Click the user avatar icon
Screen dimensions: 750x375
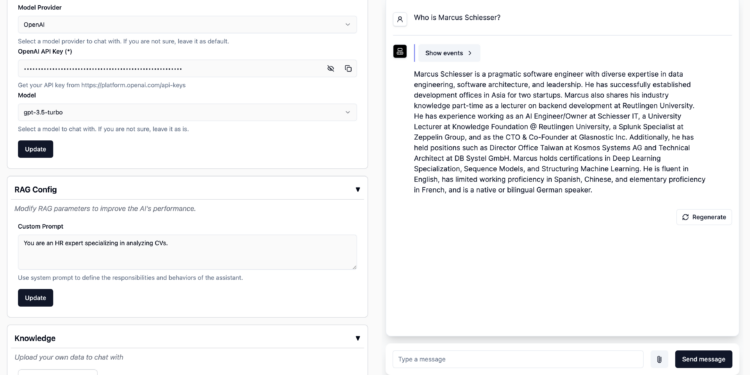tap(400, 19)
